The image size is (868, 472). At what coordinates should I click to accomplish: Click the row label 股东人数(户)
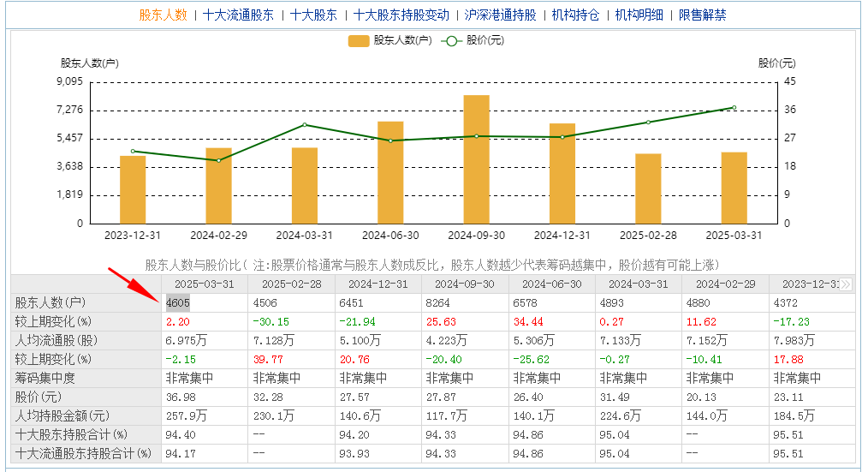point(51,303)
